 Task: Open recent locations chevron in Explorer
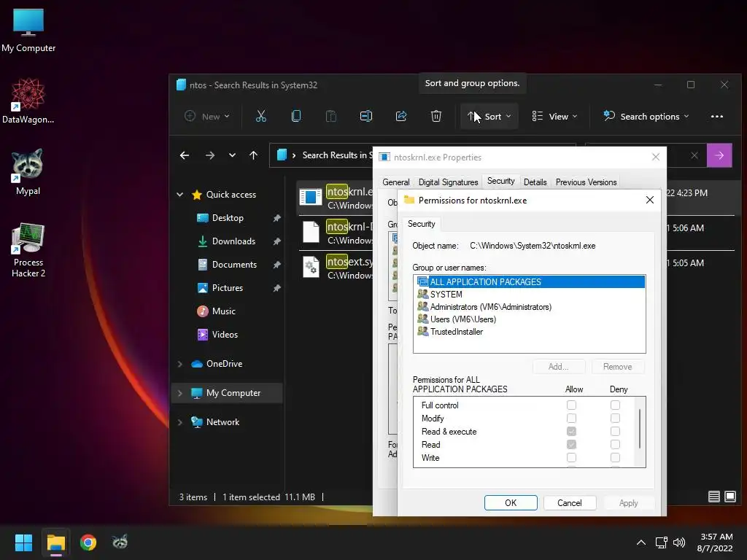232,155
